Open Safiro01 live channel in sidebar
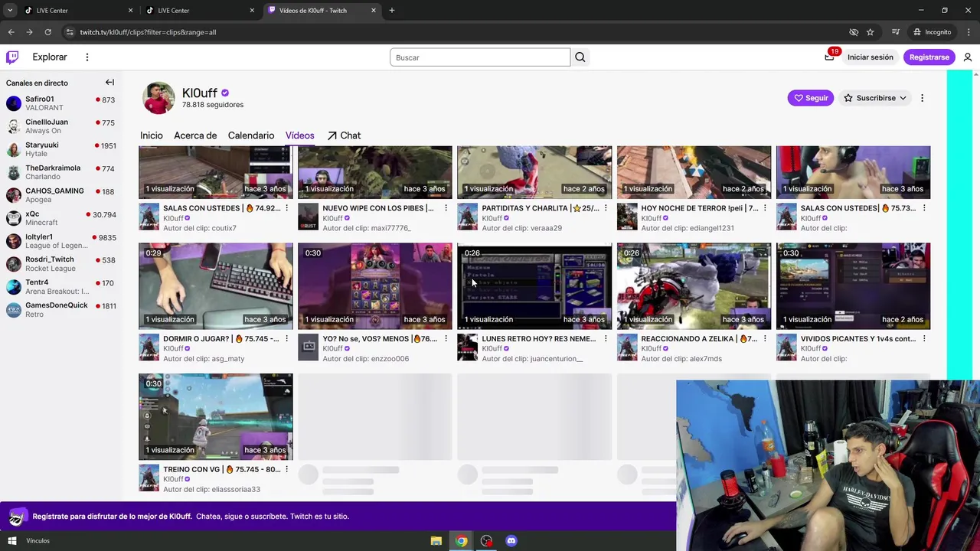980x551 pixels. click(60, 103)
